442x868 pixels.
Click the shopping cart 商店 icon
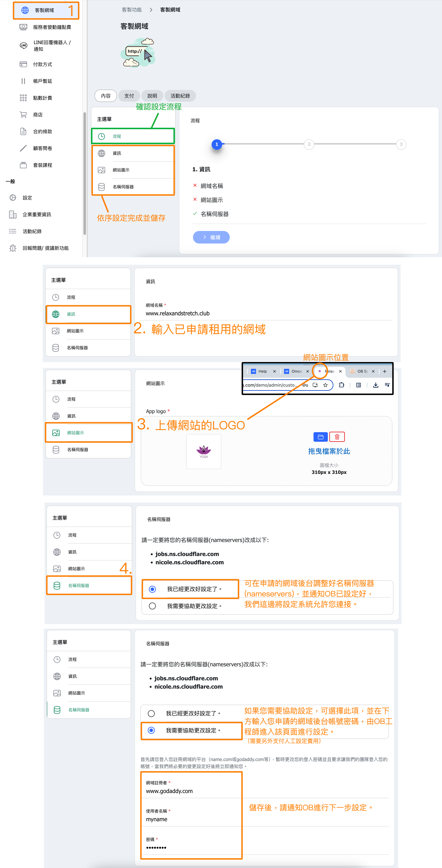[23, 115]
